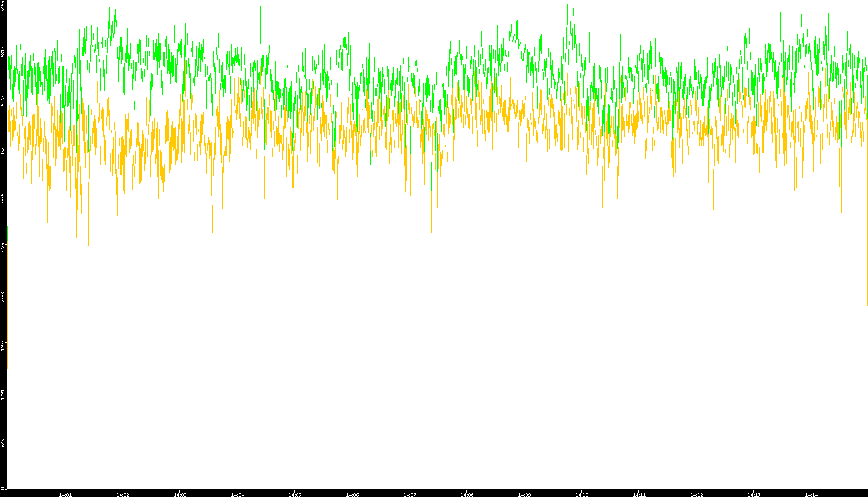Screen dimensions: 868x497
Task: Select the 14:06 time axis label
Action: click(x=352, y=495)
